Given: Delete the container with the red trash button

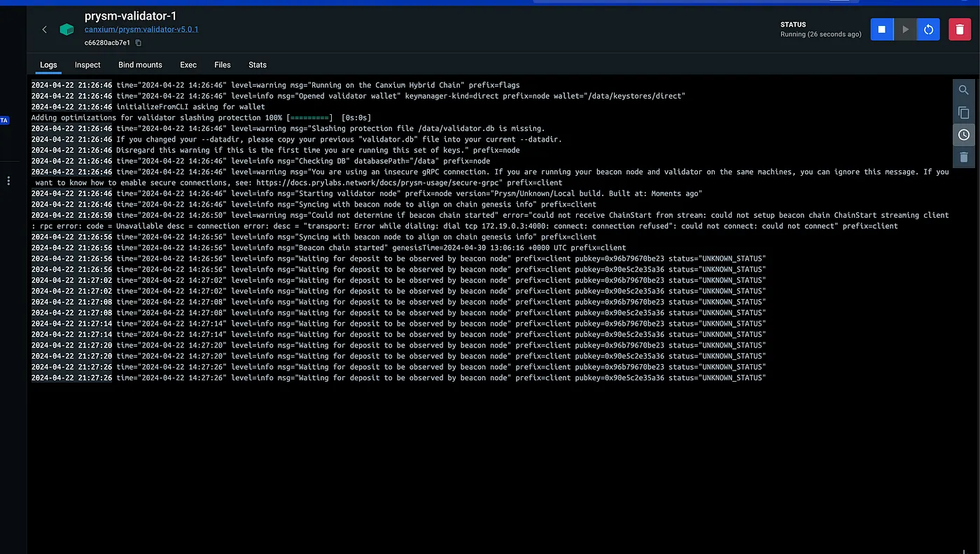Looking at the screenshot, I should (960, 29).
